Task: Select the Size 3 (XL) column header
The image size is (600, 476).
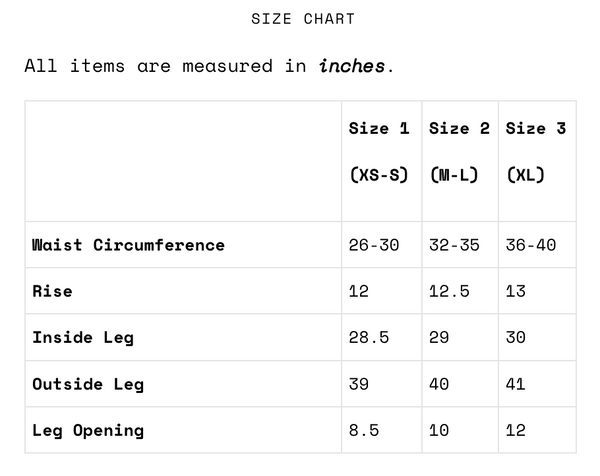Action: pos(536,151)
